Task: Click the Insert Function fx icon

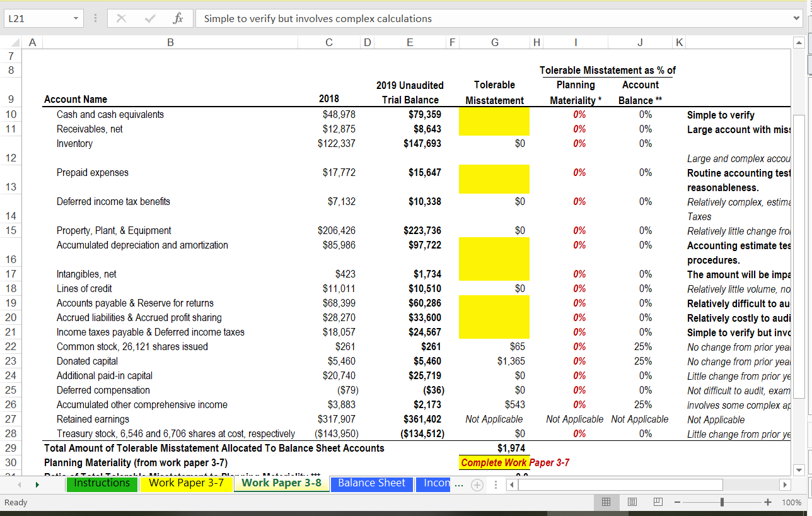Action: coord(178,18)
